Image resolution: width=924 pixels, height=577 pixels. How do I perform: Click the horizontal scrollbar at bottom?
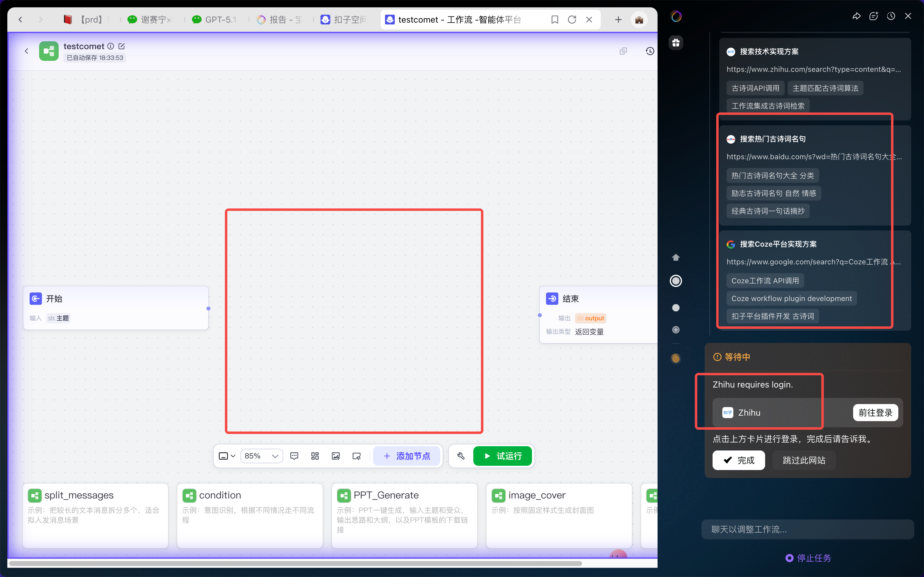coord(295,563)
